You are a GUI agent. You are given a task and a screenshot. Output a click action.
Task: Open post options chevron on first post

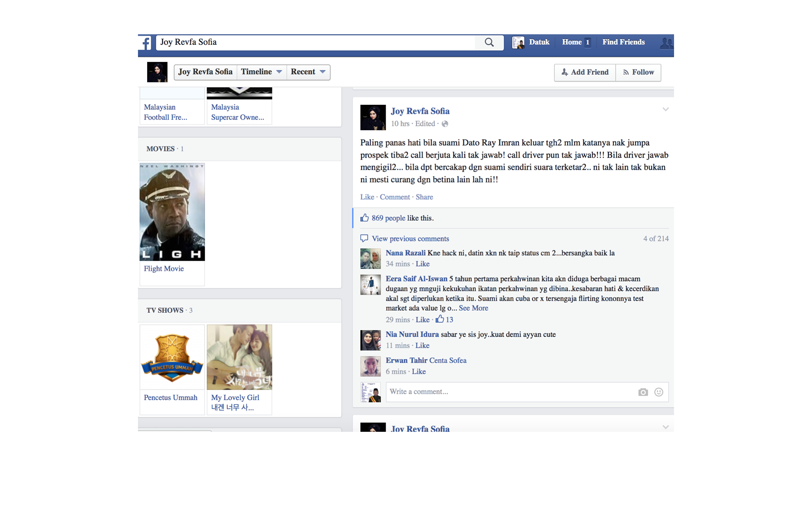pos(666,109)
